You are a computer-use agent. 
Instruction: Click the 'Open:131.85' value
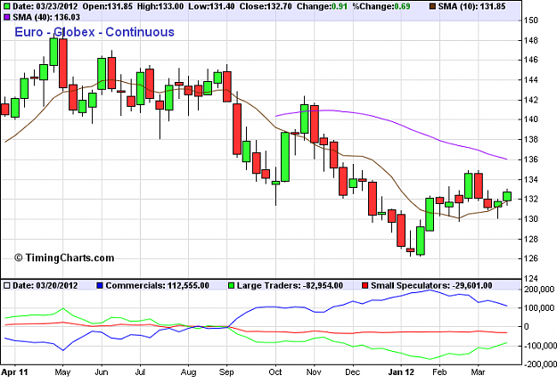click(x=108, y=6)
